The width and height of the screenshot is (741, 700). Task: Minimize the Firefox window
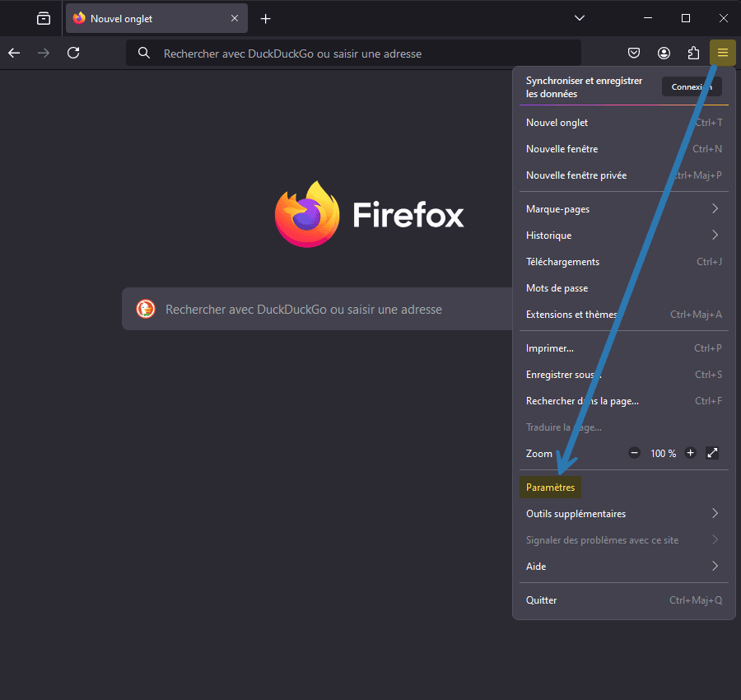pyautogui.click(x=648, y=18)
